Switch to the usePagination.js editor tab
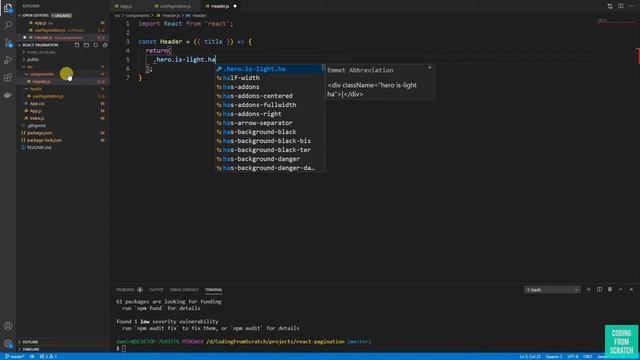 click(176, 6)
